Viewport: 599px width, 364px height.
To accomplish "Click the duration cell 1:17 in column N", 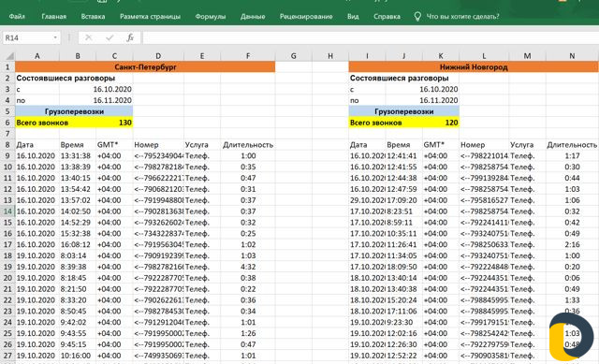I will pos(572,156).
